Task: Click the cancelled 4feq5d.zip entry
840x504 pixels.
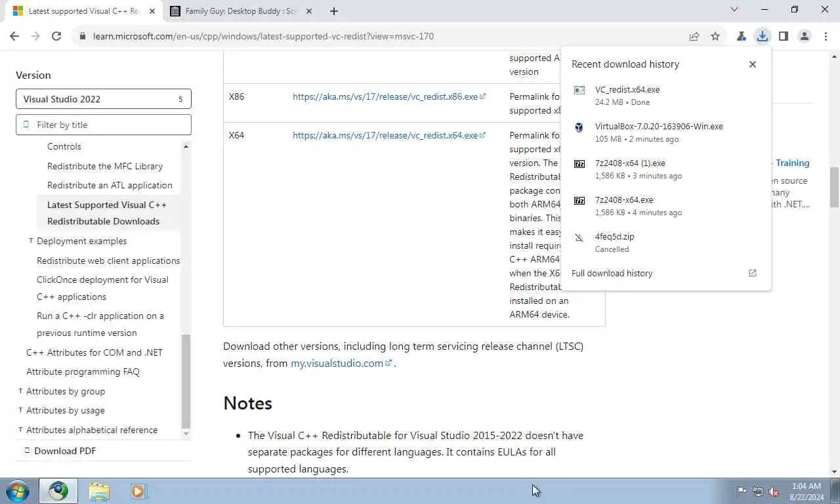Action: pyautogui.click(x=665, y=242)
